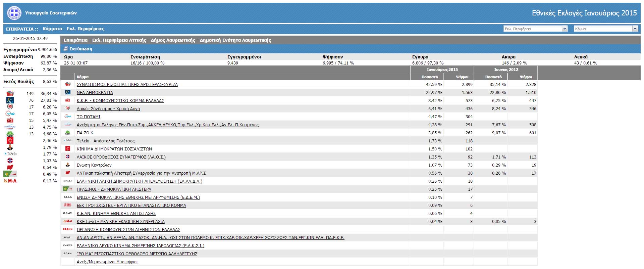
Task: Open the ΕΛΛΗΝΙΚΗ ΛΑΪΚΗ ΔΗΜΟΚΡΑΤΙΚΗ ΑΠΕΛΕΥΘΕΡΩΣΗ link
Action: 140,181
